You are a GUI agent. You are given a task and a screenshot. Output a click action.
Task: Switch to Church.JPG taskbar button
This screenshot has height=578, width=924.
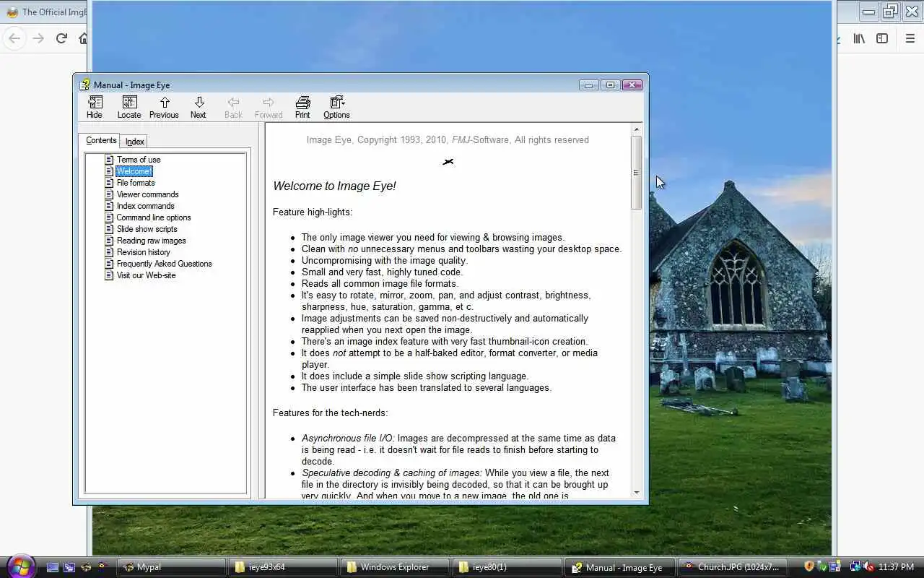tap(731, 567)
